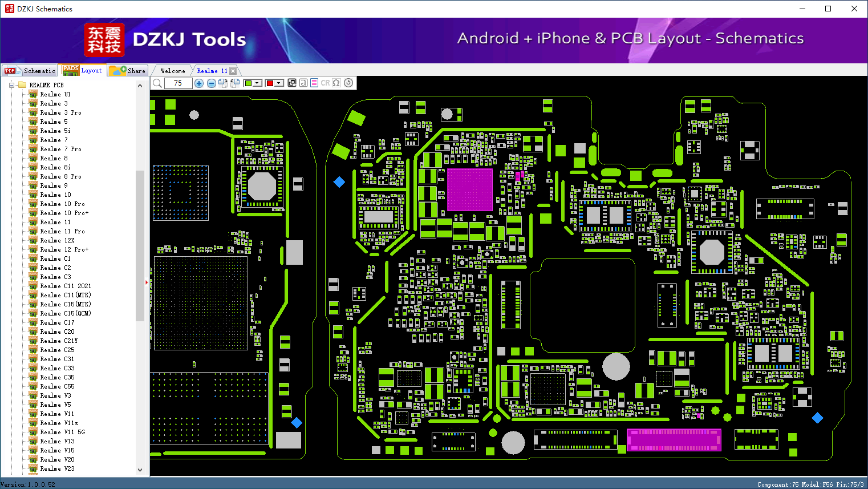Switch to the Schematic tab

(x=30, y=71)
